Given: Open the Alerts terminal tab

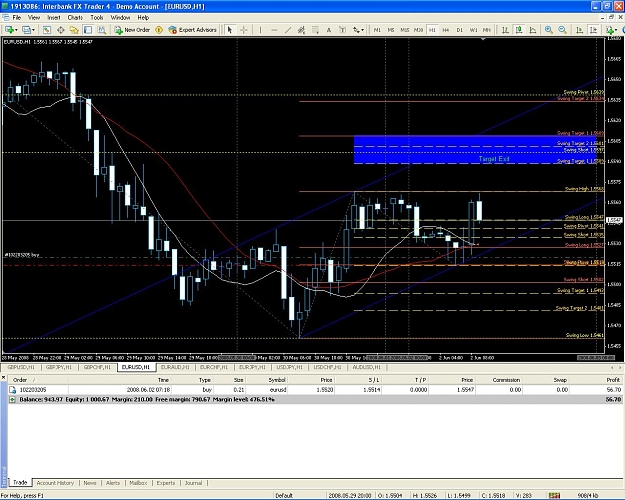Looking at the screenshot, I should 113,483.
